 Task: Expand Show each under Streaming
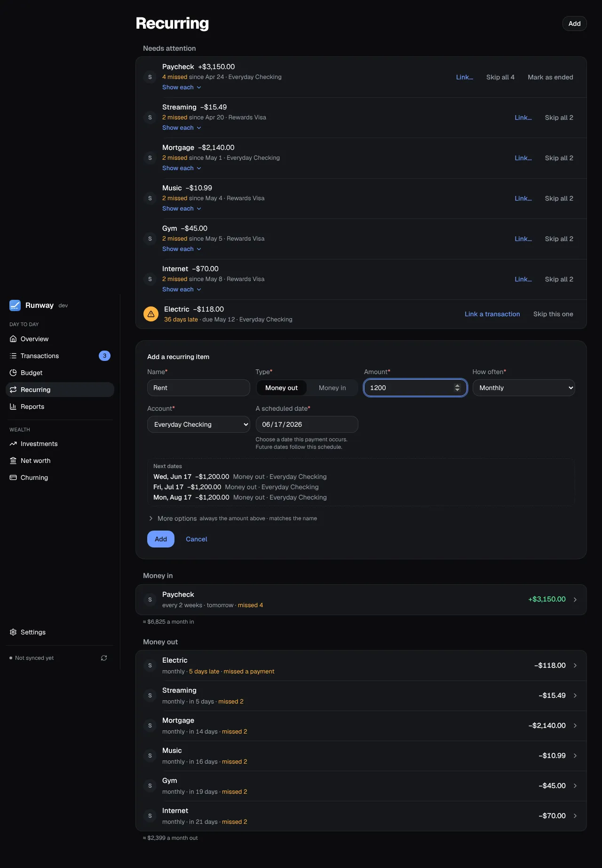(182, 128)
